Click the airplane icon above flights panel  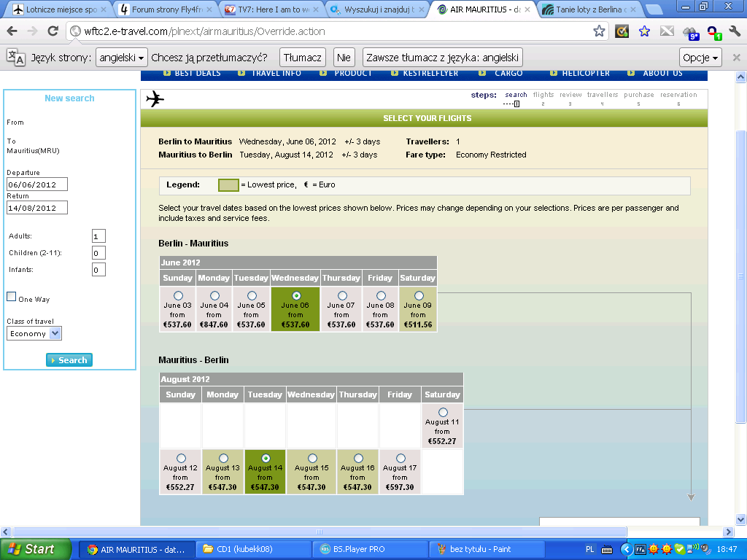[x=155, y=99]
